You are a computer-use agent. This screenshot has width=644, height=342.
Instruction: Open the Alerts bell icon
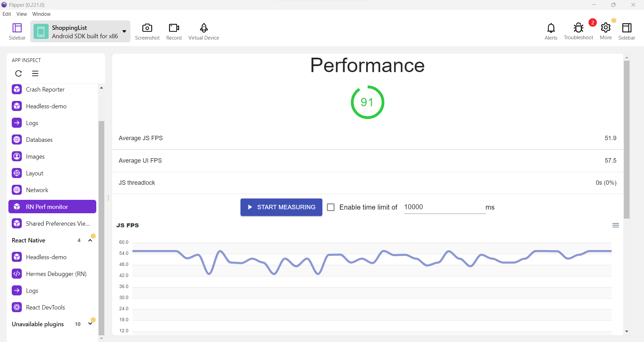click(x=551, y=28)
